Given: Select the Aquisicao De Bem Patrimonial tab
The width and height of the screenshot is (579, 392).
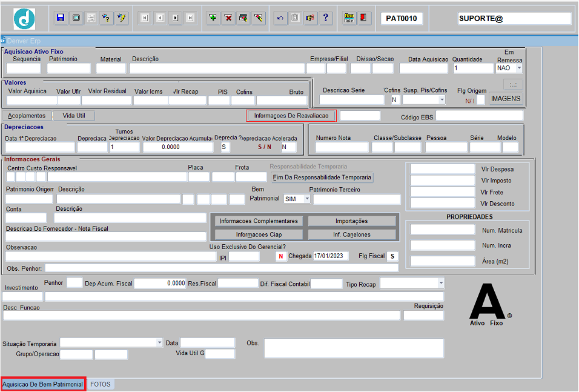Looking at the screenshot, I should (43, 384).
